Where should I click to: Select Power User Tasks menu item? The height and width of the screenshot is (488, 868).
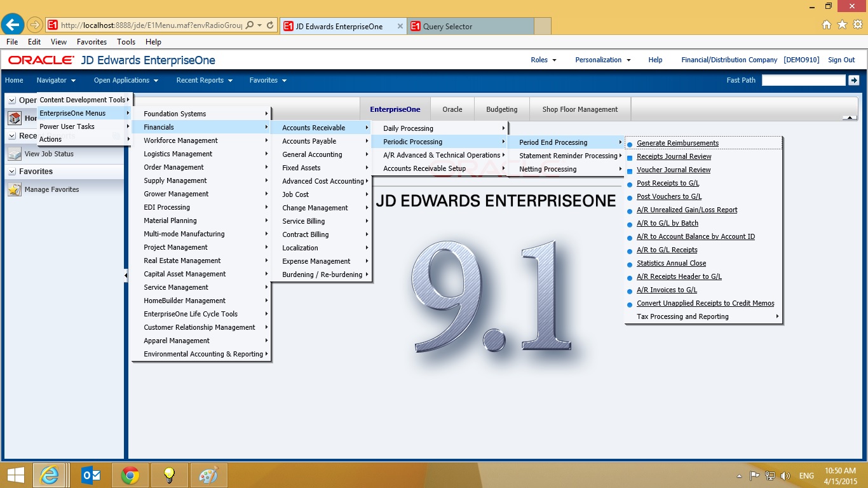pyautogui.click(x=85, y=126)
